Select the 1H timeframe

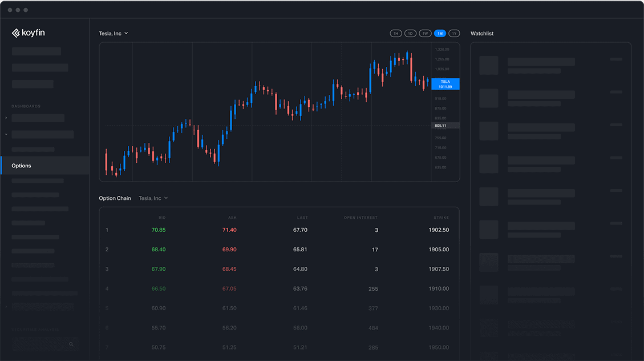click(396, 34)
